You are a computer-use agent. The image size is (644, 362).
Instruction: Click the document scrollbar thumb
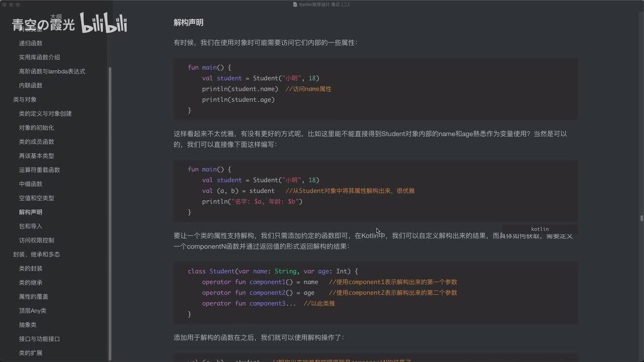[641, 218]
